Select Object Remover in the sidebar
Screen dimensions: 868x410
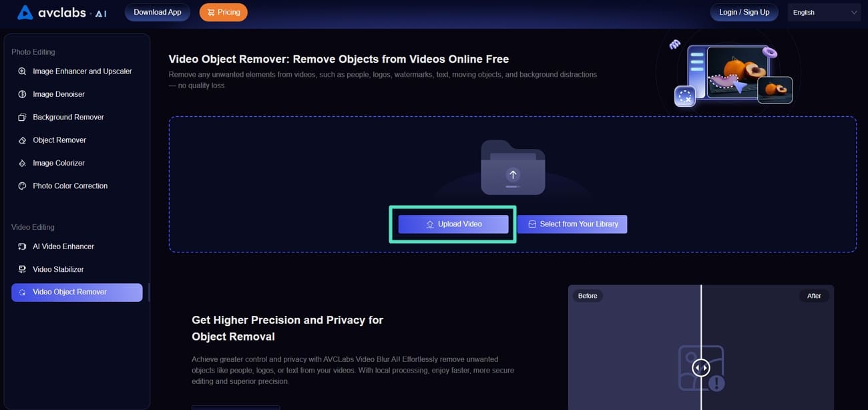tap(77, 140)
